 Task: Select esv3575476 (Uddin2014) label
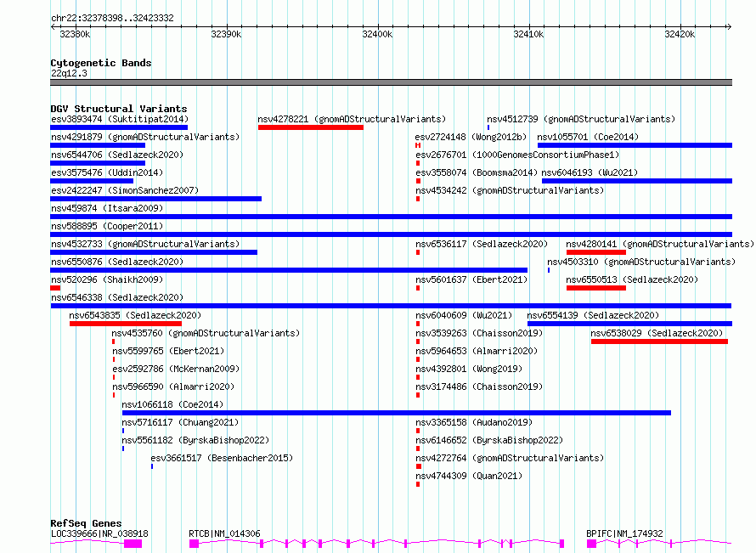tap(107, 172)
